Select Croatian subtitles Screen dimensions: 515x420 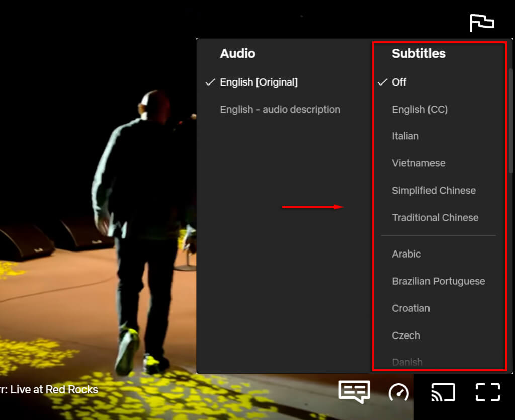tap(411, 308)
